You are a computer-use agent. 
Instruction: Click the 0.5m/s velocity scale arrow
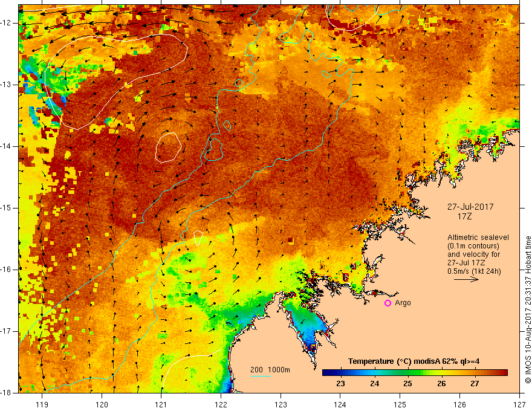(467, 279)
